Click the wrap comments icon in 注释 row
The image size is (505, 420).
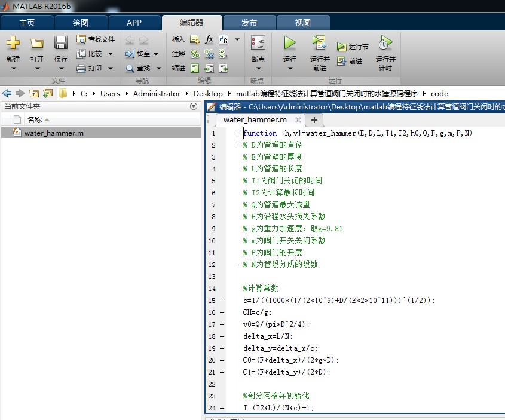[x=224, y=54]
